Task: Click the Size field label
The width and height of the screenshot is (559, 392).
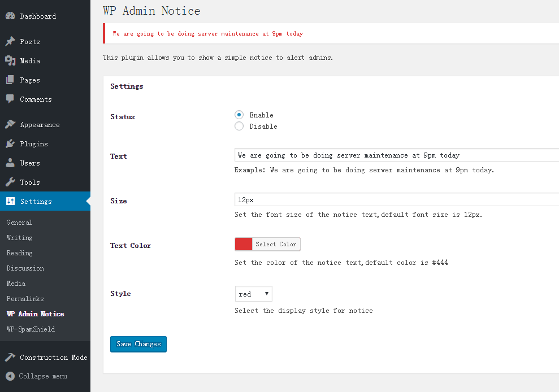Action: tap(118, 201)
